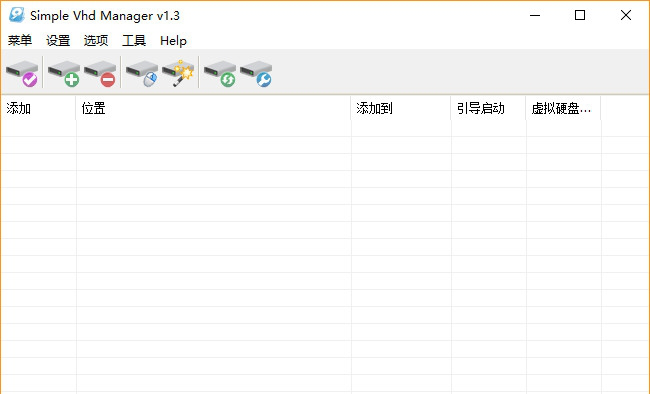
Task: Open the 选项 menu
Action: point(96,40)
